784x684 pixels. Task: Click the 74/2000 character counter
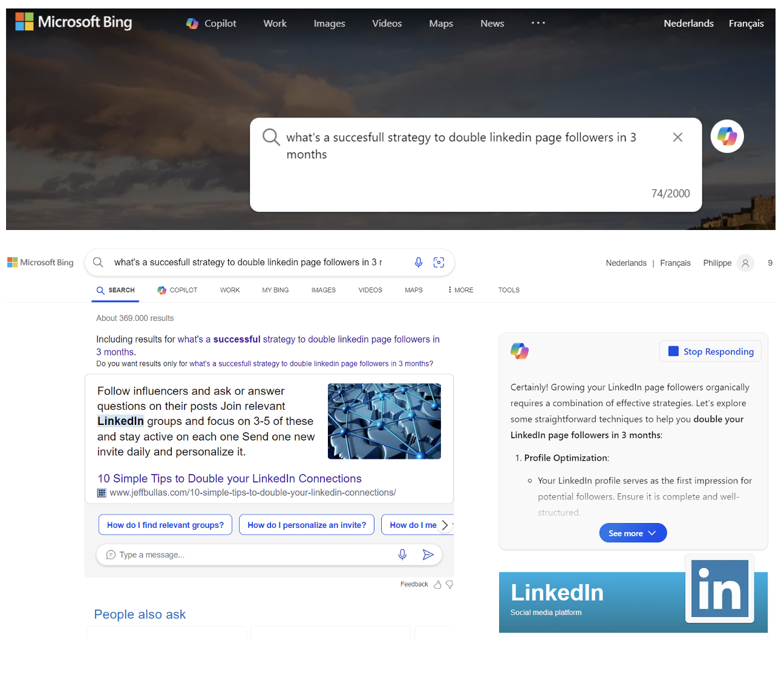click(x=670, y=193)
